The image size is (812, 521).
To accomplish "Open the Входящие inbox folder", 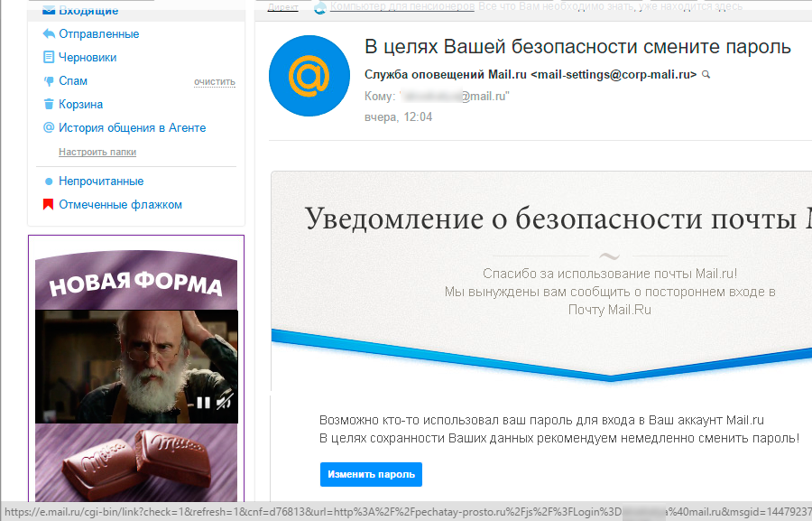I will tap(88, 10).
